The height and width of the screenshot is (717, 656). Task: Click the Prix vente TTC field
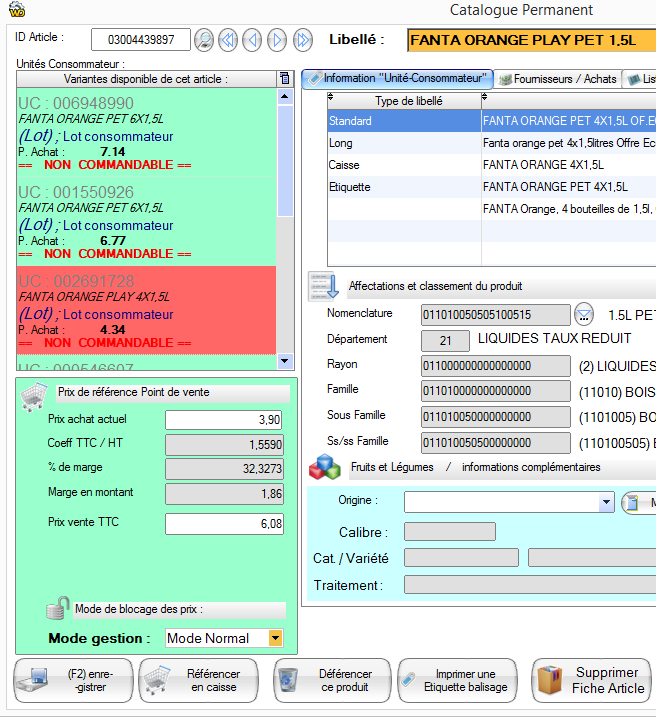tap(224, 524)
